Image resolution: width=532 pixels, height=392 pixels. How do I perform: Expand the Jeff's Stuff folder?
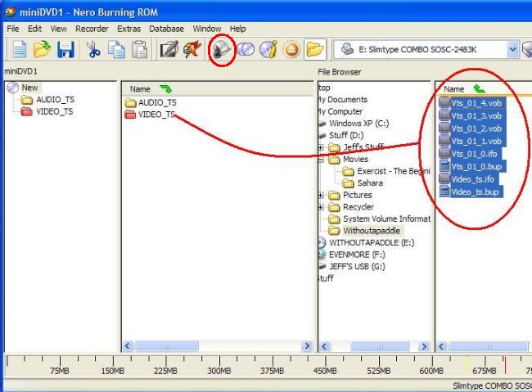click(321, 147)
